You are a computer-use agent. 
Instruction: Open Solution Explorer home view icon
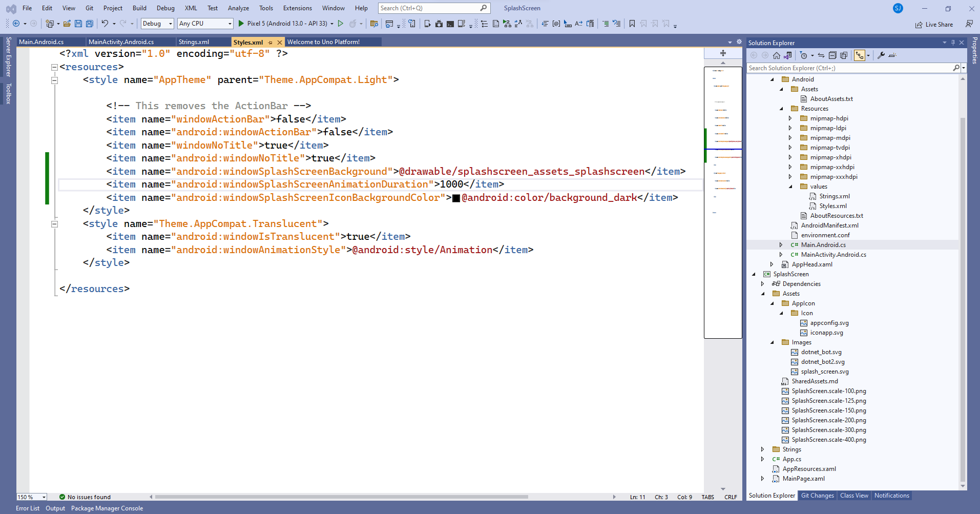click(x=776, y=55)
